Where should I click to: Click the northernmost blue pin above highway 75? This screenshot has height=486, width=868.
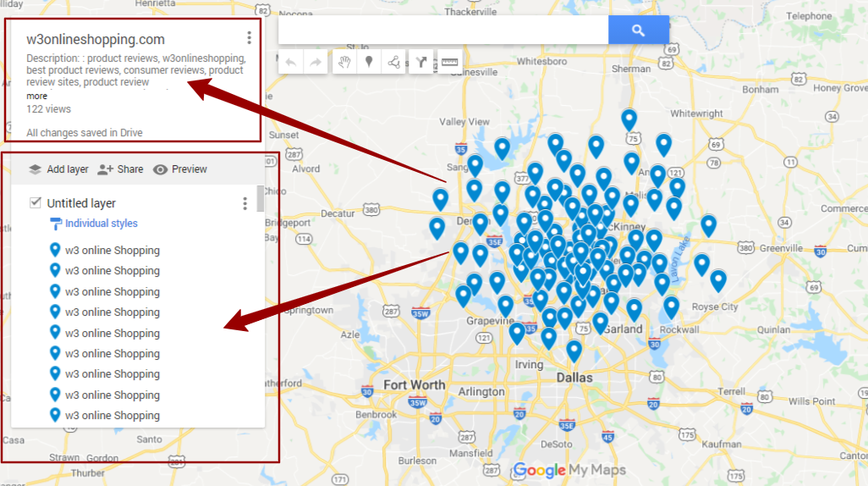click(629, 119)
